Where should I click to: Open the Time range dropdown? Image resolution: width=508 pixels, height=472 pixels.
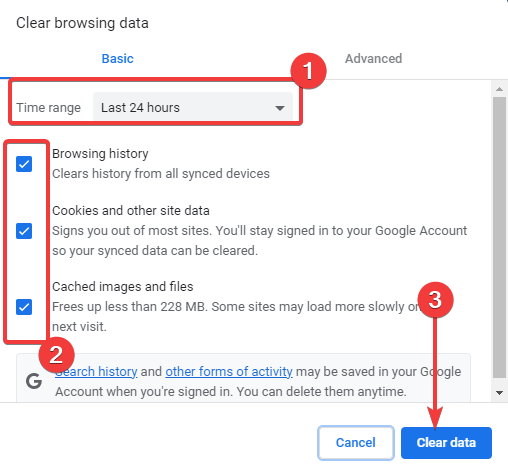tap(193, 107)
